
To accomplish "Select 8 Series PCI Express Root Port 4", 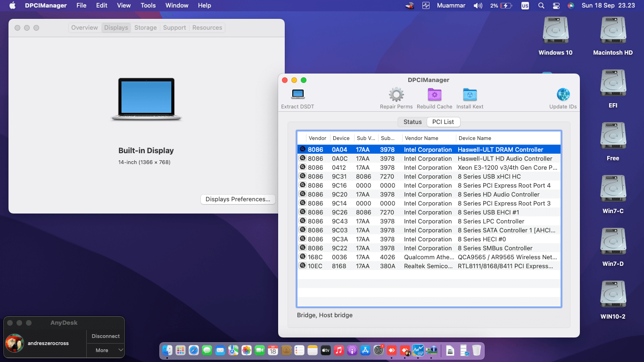I will pos(429,185).
